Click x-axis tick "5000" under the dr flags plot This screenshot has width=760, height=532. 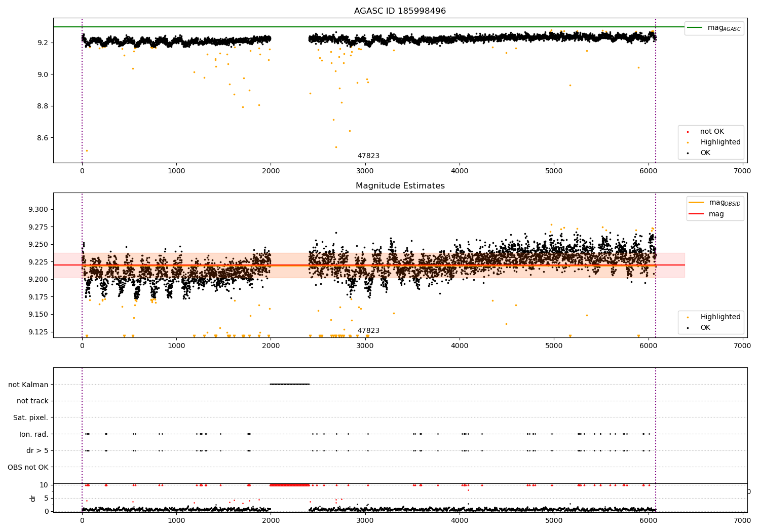pos(554,520)
